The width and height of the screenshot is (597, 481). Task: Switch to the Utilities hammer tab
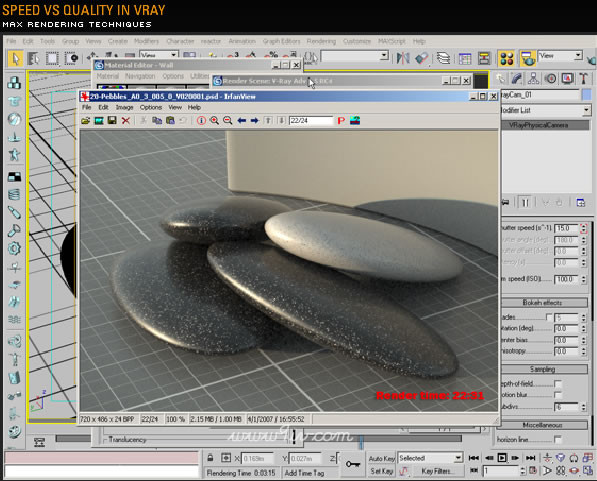[x=584, y=78]
